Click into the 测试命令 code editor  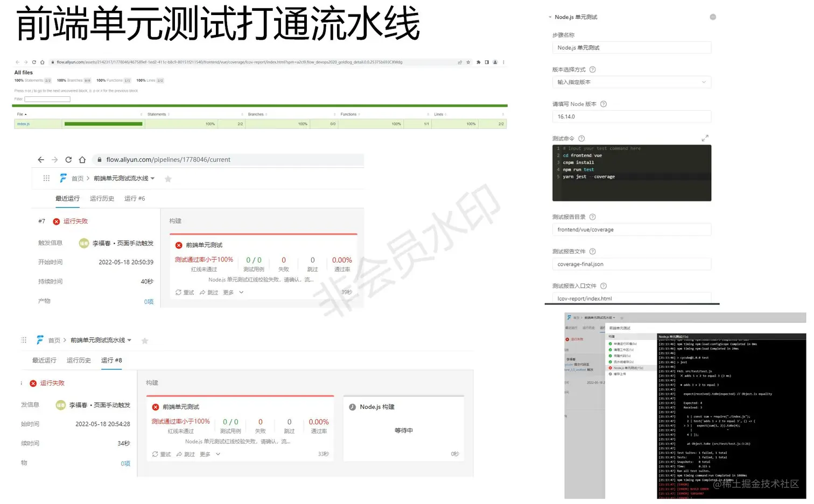coord(631,173)
